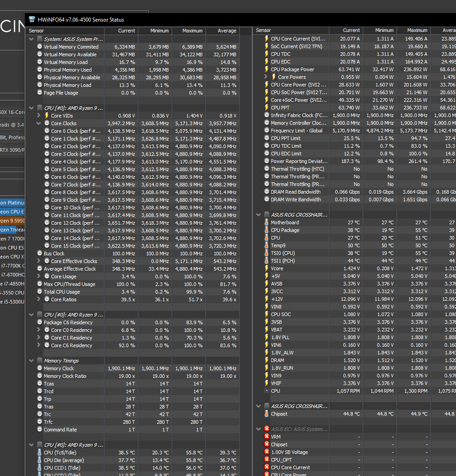The width and height of the screenshot is (456, 476).
Task: Expand Core C0 Residency
Action: click(x=39, y=330)
